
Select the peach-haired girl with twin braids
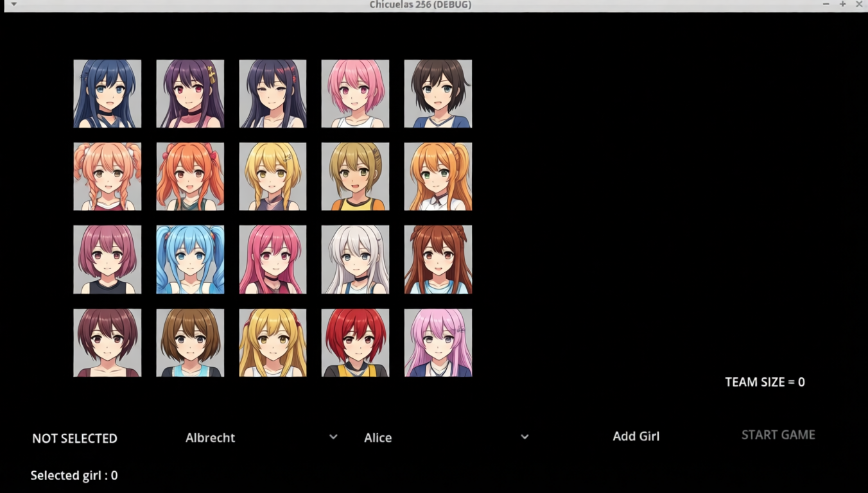coord(107,177)
